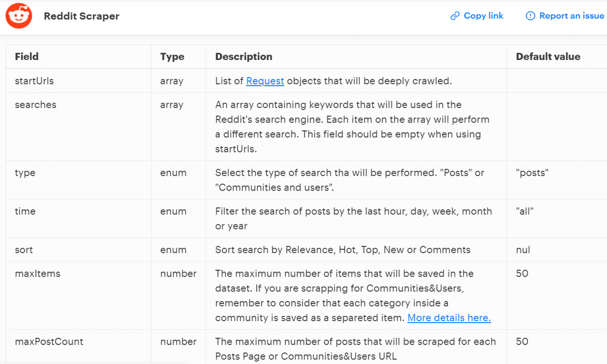Select the sort field name
The height and width of the screenshot is (364, 607).
24,250
